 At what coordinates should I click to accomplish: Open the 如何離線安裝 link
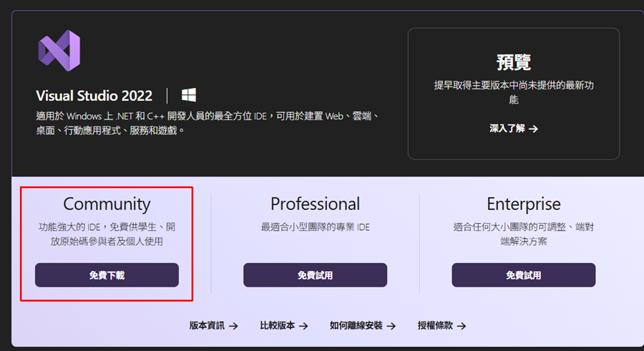pos(356,325)
